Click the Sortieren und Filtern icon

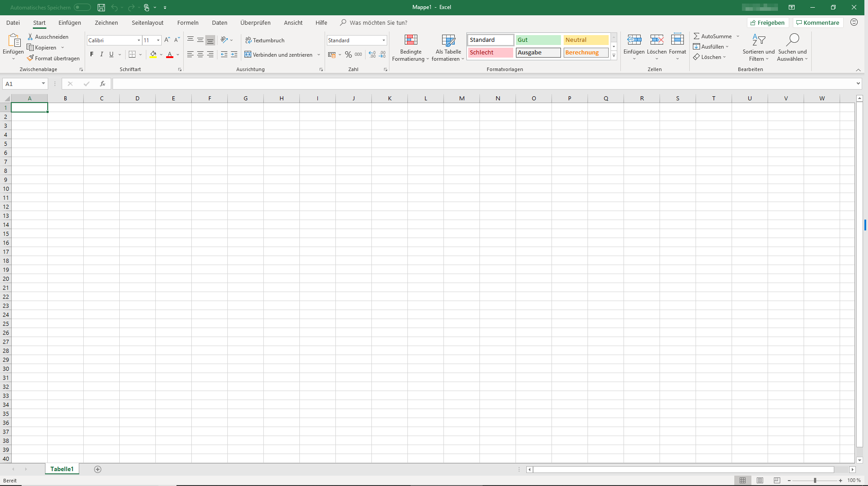click(759, 40)
